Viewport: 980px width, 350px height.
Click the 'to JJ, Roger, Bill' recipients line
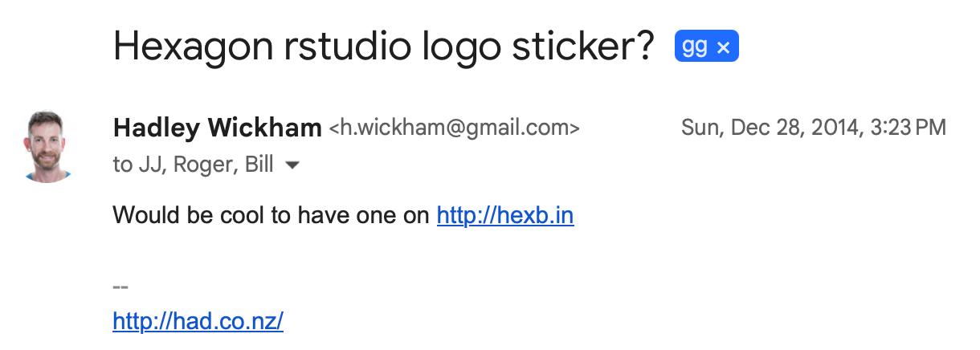pos(193,165)
